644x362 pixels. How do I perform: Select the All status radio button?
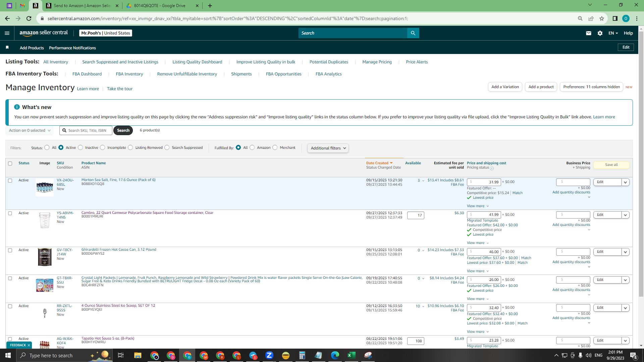[x=47, y=147]
